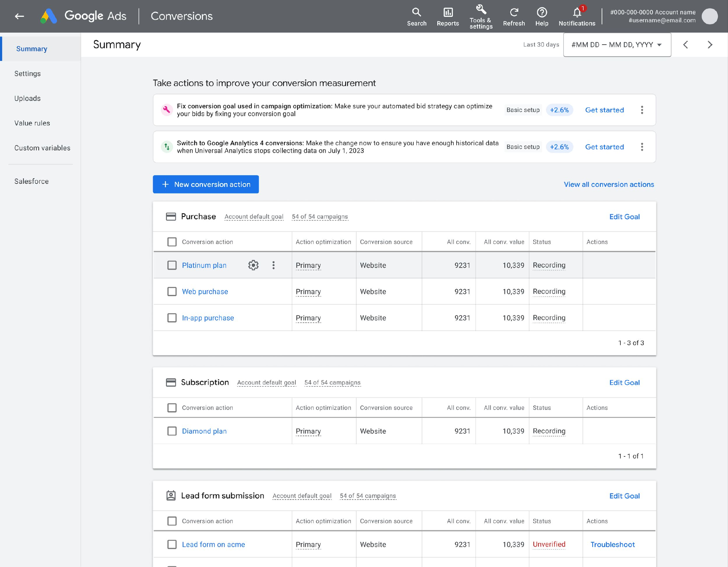Image resolution: width=728 pixels, height=567 pixels.
Task: Click the Lead form submission goal icon
Action: 171,495
